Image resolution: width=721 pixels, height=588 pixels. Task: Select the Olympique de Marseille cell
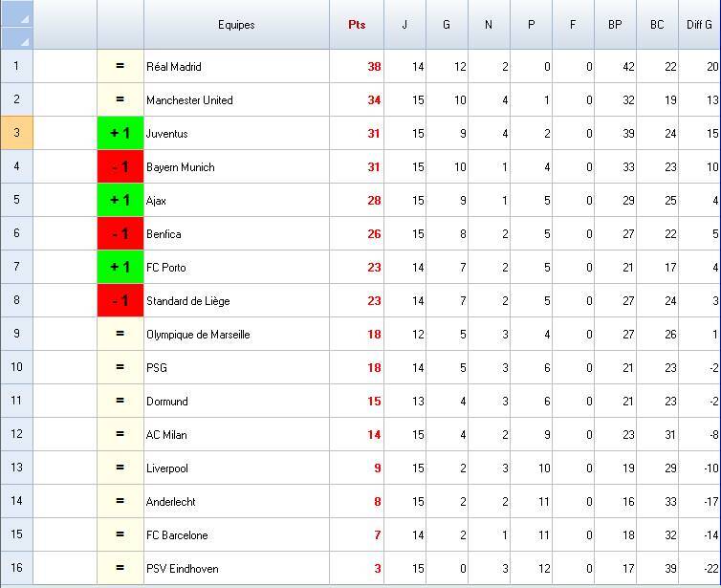(198, 335)
